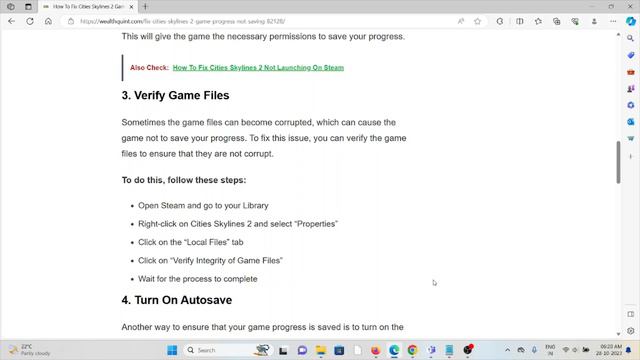Open the clock and calendar flyout
This screenshot has height=360, width=640.
pyautogui.click(x=609, y=350)
